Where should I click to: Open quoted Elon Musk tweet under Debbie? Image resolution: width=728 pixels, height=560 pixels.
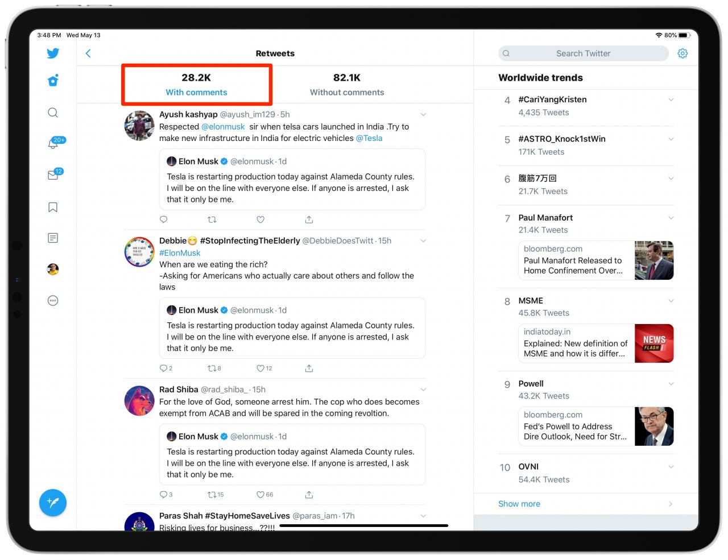tap(292, 329)
